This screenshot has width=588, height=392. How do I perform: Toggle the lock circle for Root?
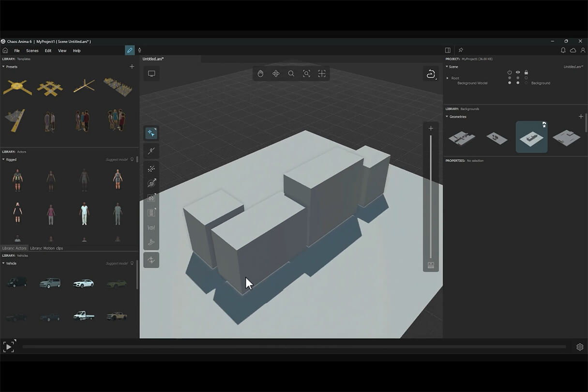click(526, 78)
